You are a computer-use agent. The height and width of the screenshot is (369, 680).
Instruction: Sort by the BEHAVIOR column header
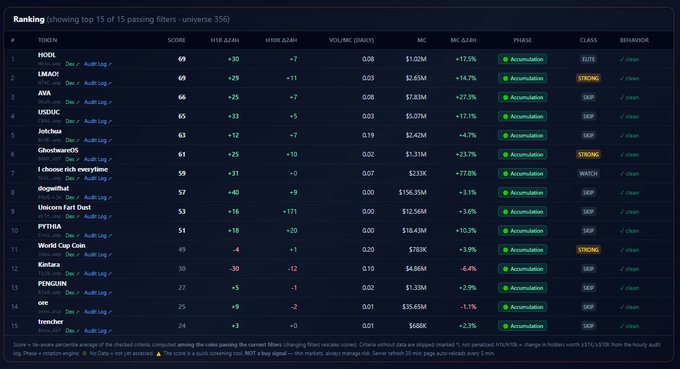coord(634,40)
